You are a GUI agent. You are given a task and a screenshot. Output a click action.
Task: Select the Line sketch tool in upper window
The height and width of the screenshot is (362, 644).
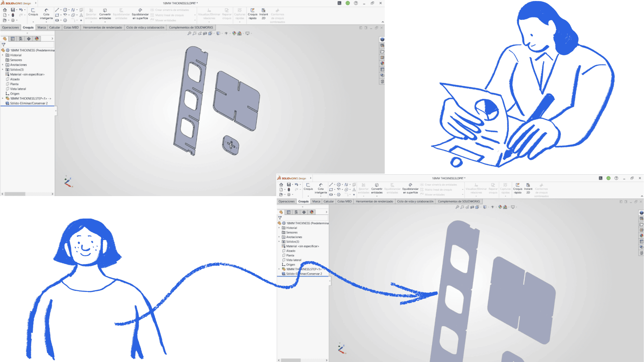[x=57, y=10]
